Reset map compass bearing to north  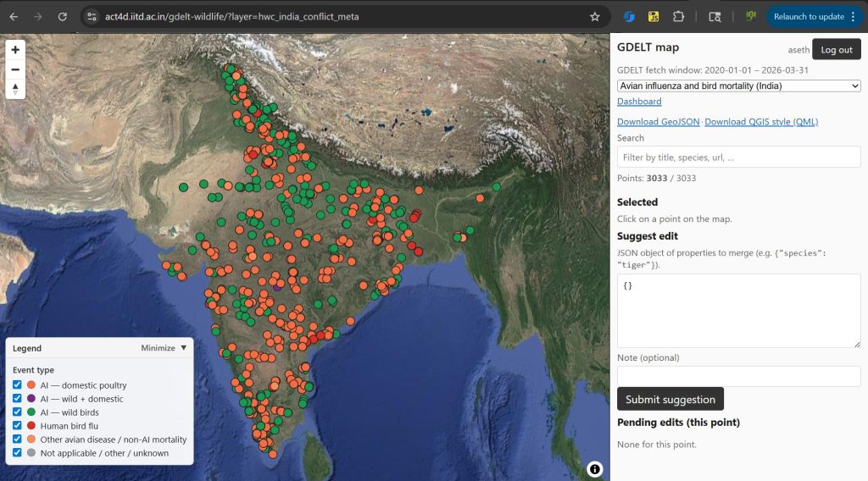tap(15, 88)
